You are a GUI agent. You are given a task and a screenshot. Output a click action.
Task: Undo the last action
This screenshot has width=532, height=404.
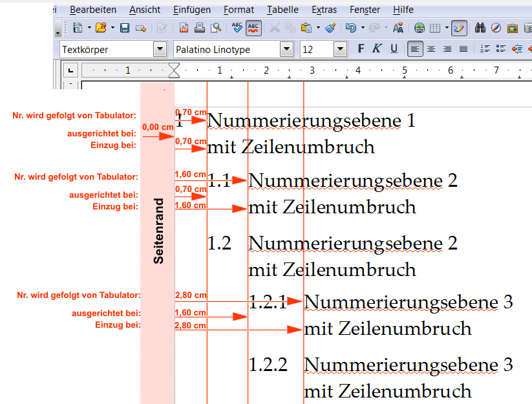pyautogui.click(x=350, y=27)
